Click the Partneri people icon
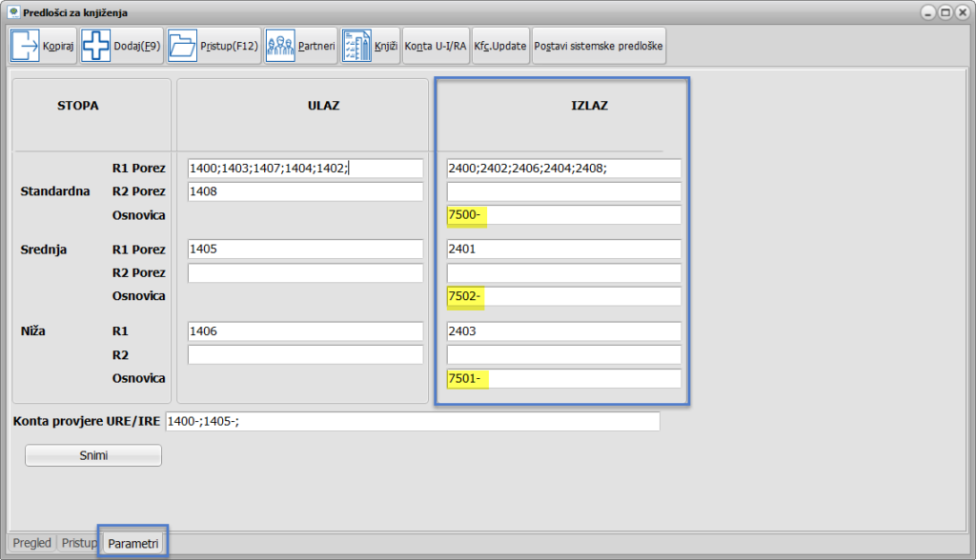976x560 pixels. click(x=279, y=46)
